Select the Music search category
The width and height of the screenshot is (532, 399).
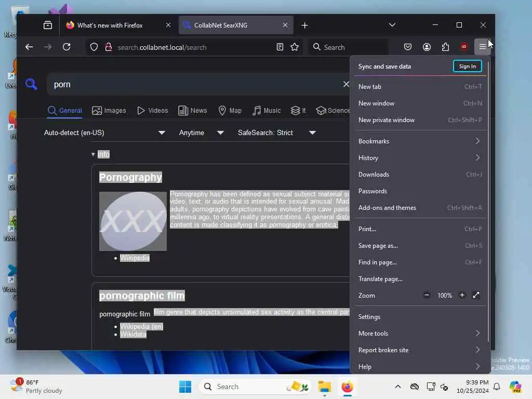click(267, 111)
